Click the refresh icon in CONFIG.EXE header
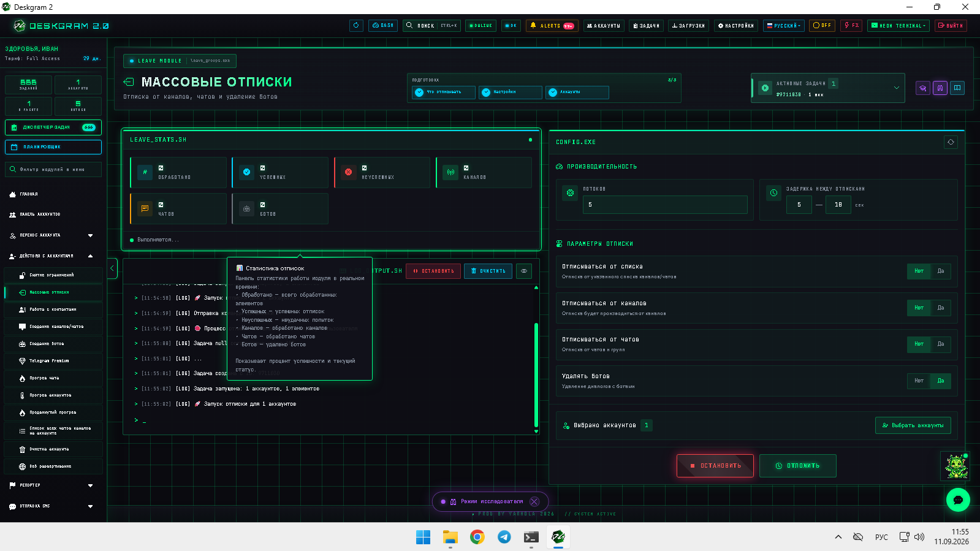 point(951,142)
